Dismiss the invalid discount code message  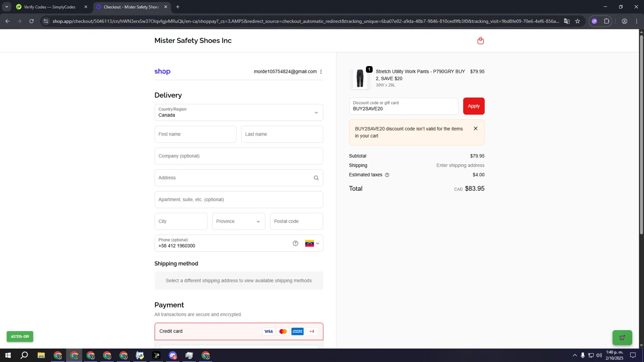tap(475, 129)
